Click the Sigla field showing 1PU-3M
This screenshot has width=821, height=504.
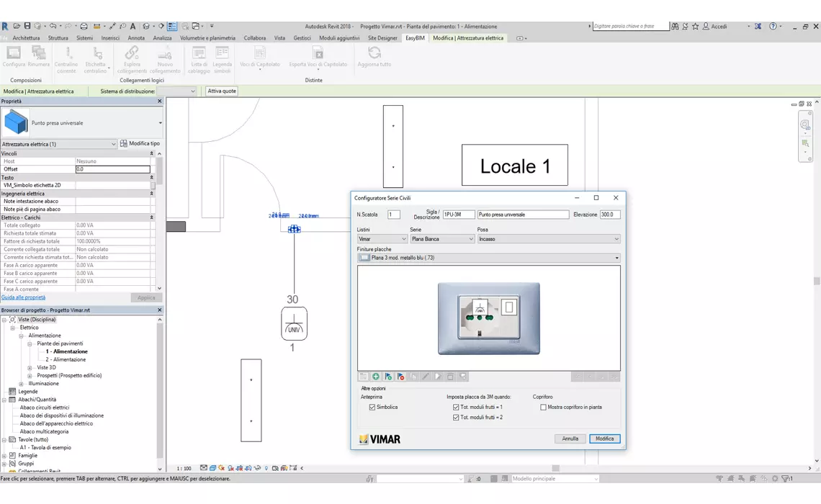coord(459,215)
